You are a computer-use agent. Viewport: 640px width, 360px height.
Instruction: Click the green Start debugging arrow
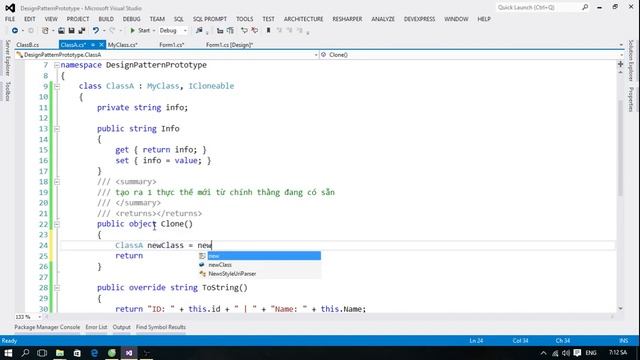coord(132,31)
